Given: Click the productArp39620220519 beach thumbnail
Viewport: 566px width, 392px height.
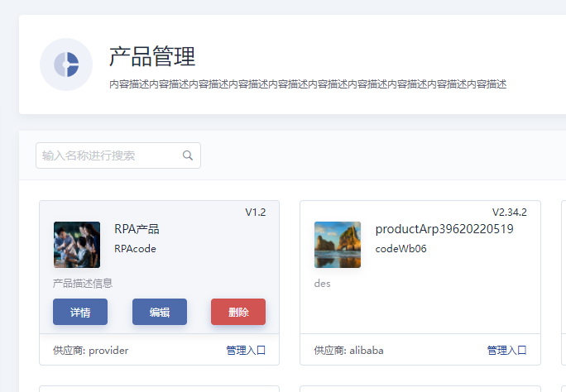Looking at the screenshot, I should coord(338,245).
